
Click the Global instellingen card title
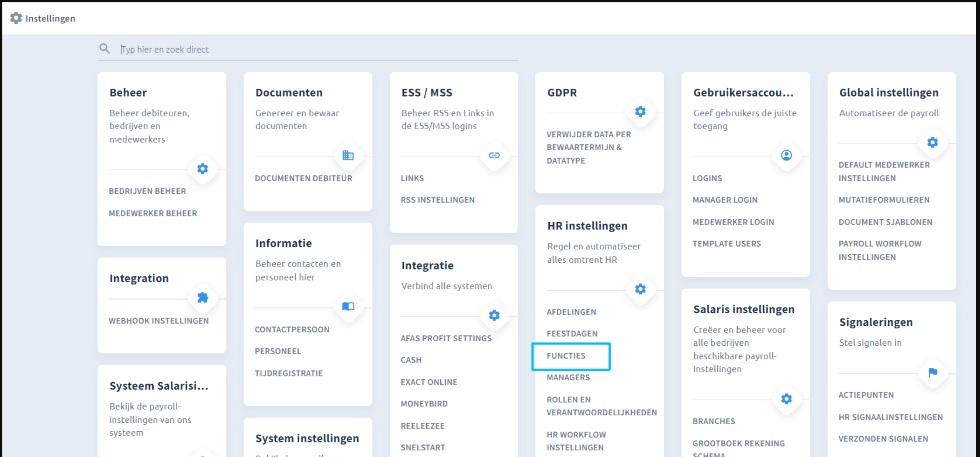pos(888,93)
